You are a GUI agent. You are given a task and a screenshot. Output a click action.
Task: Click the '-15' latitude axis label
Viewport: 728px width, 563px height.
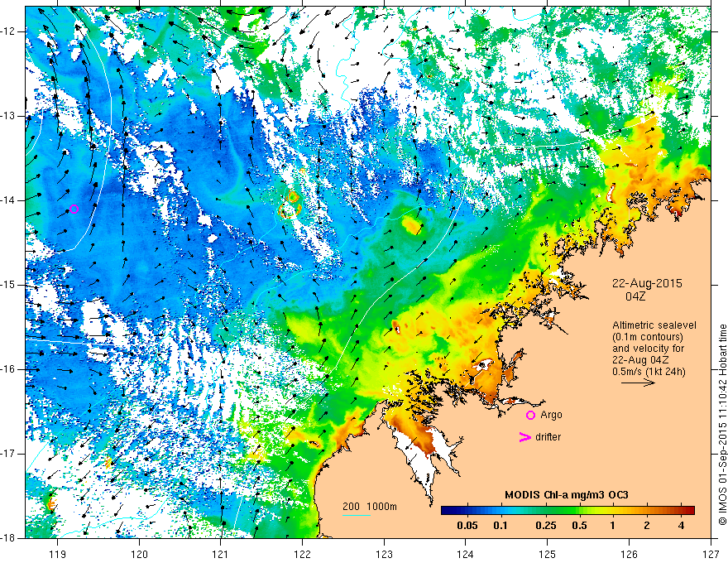8,285
